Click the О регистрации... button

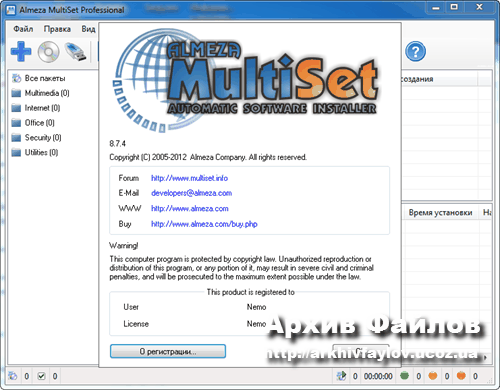pos(168,351)
